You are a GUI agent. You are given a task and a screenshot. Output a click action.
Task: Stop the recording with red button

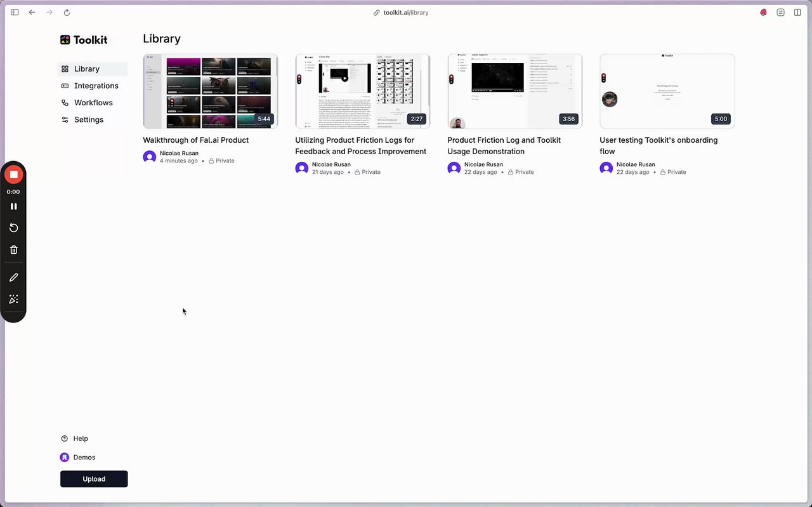(x=13, y=174)
